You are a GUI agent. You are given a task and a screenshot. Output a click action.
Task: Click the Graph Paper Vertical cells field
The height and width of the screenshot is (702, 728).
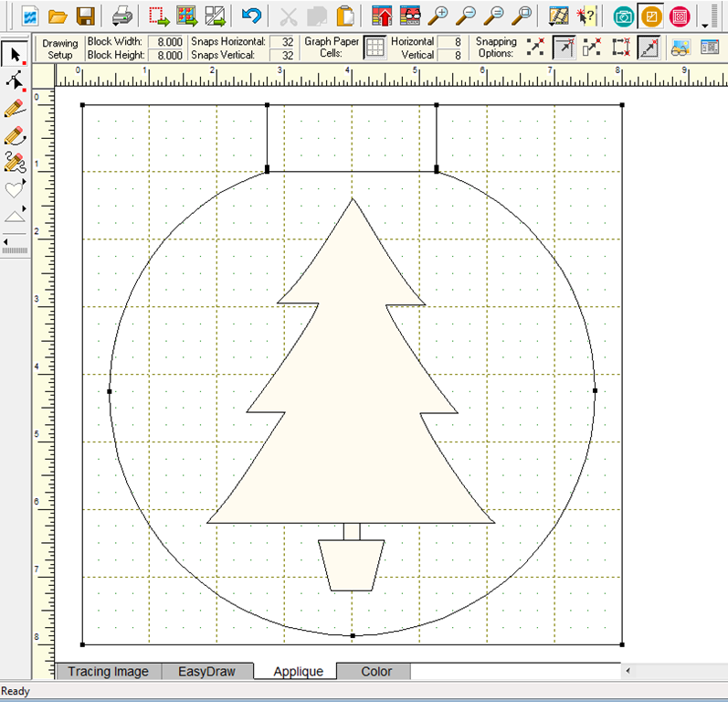450,55
